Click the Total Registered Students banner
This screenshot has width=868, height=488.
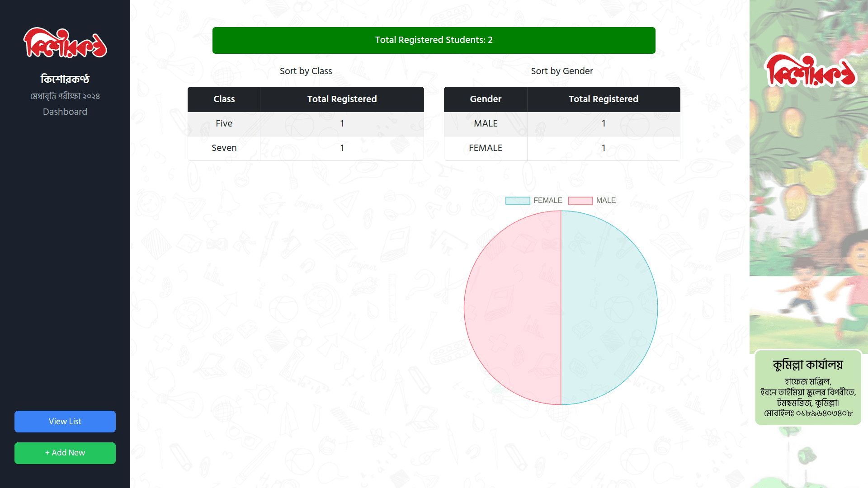pos(434,40)
